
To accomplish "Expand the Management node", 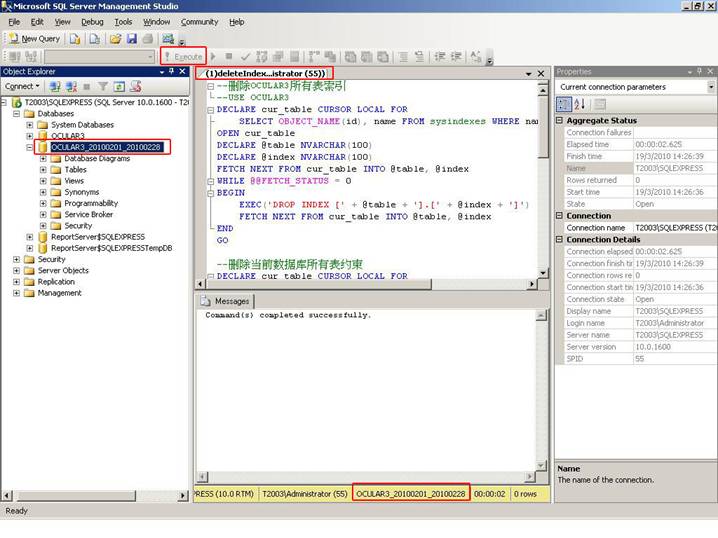I will (16, 293).
